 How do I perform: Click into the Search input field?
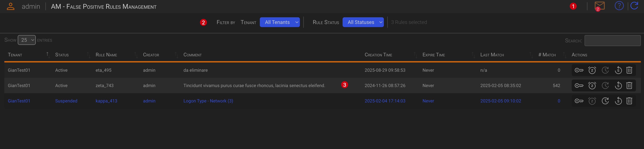pos(612,41)
